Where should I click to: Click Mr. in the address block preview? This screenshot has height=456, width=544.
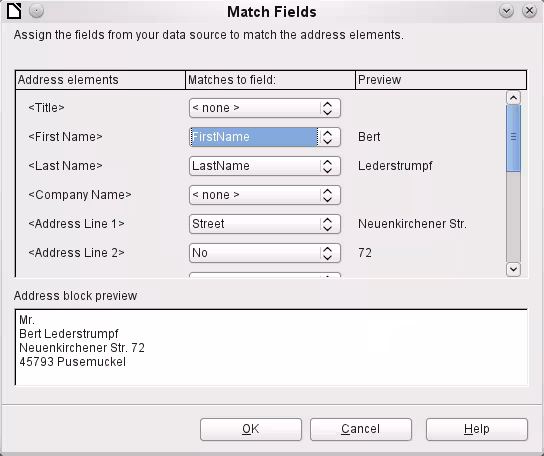pyautogui.click(x=27, y=320)
